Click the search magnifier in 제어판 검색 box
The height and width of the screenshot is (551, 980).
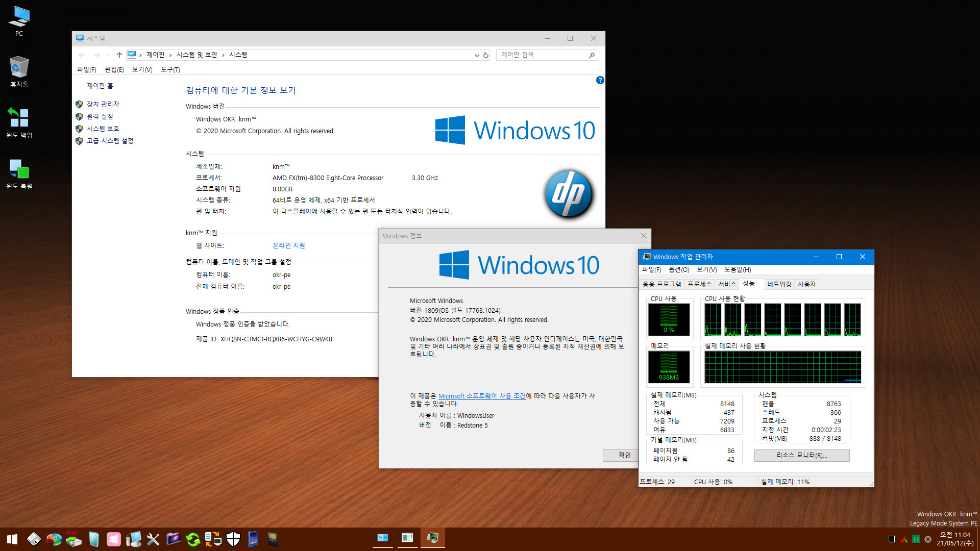[x=592, y=55]
